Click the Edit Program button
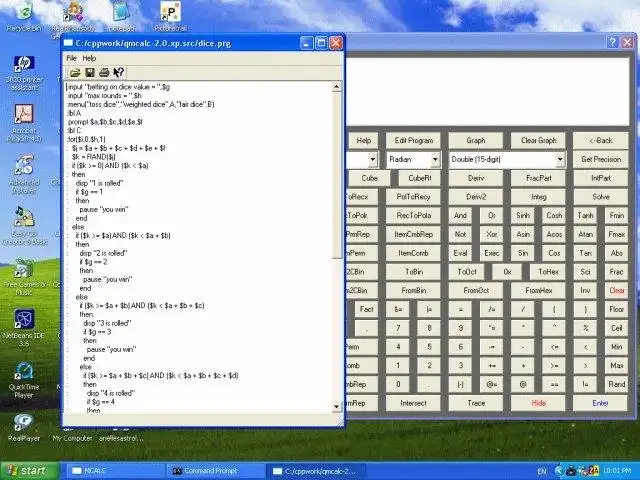 point(413,140)
